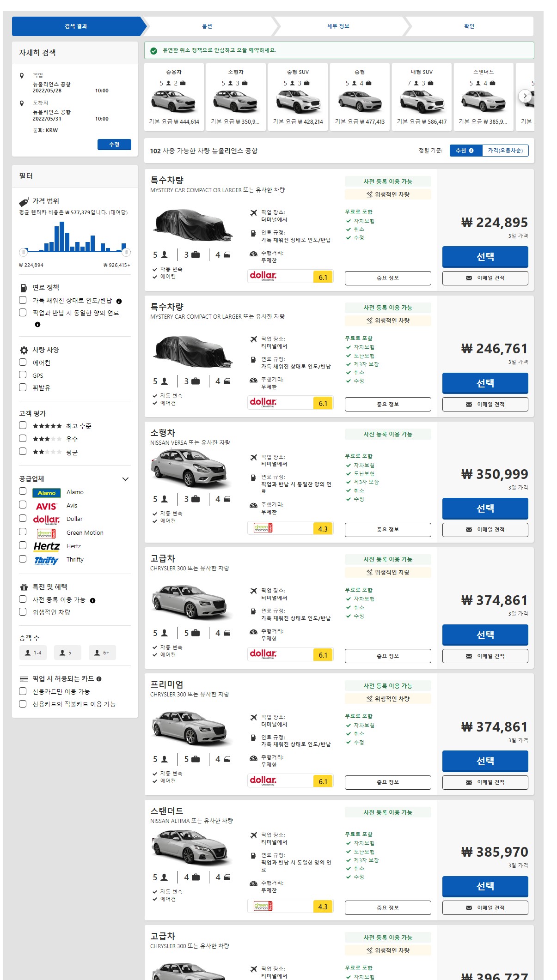Select the ₩224,895 mystery car with 선택
This screenshot has width=557, height=980.
485,257
